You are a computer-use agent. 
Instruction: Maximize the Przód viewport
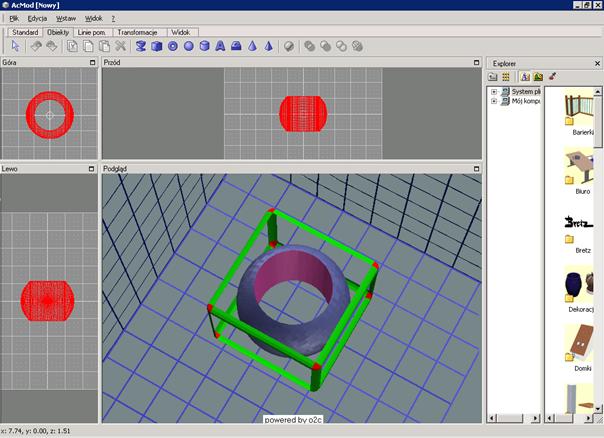476,62
